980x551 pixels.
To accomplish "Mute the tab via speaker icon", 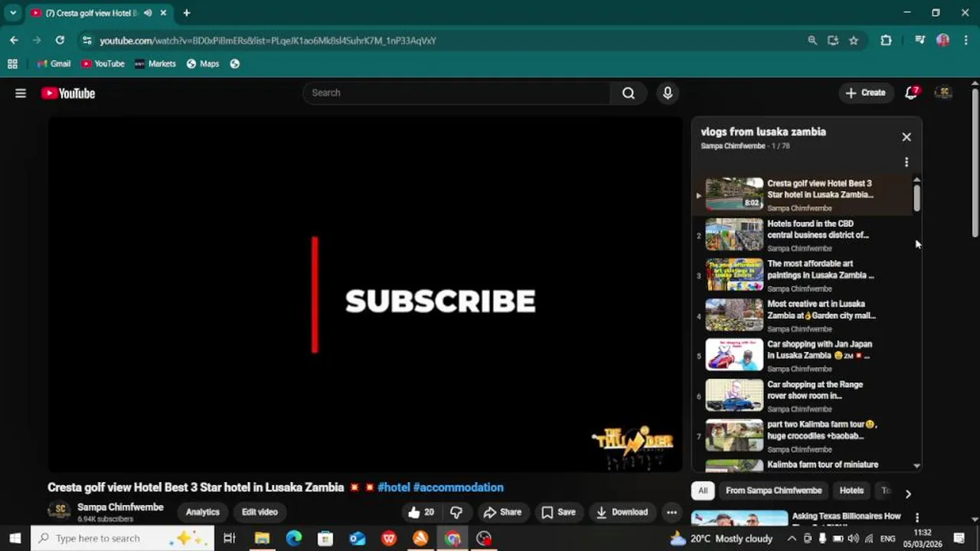I will tap(148, 13).
